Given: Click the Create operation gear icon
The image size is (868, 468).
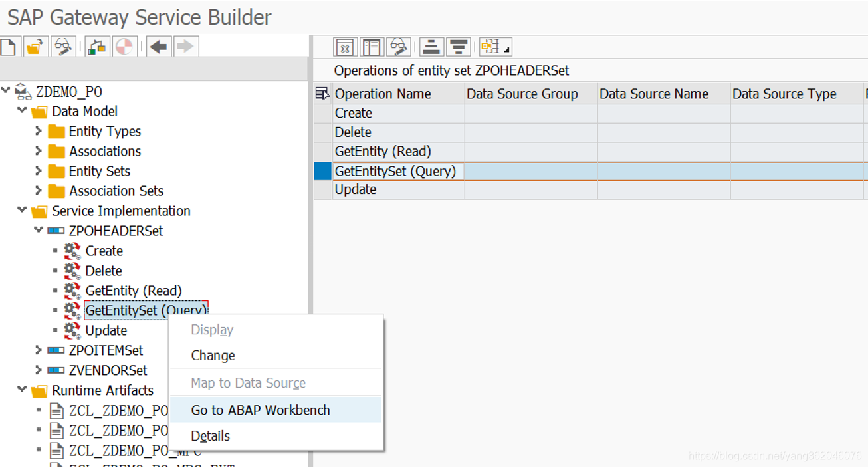Looking at the screenshot, I should 72,251.
